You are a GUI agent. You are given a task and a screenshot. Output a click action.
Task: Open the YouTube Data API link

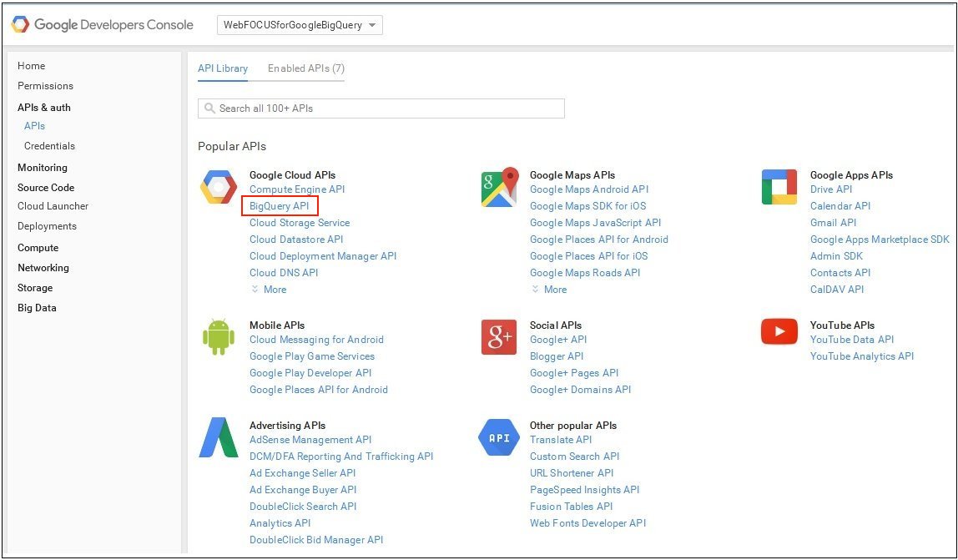852,340
